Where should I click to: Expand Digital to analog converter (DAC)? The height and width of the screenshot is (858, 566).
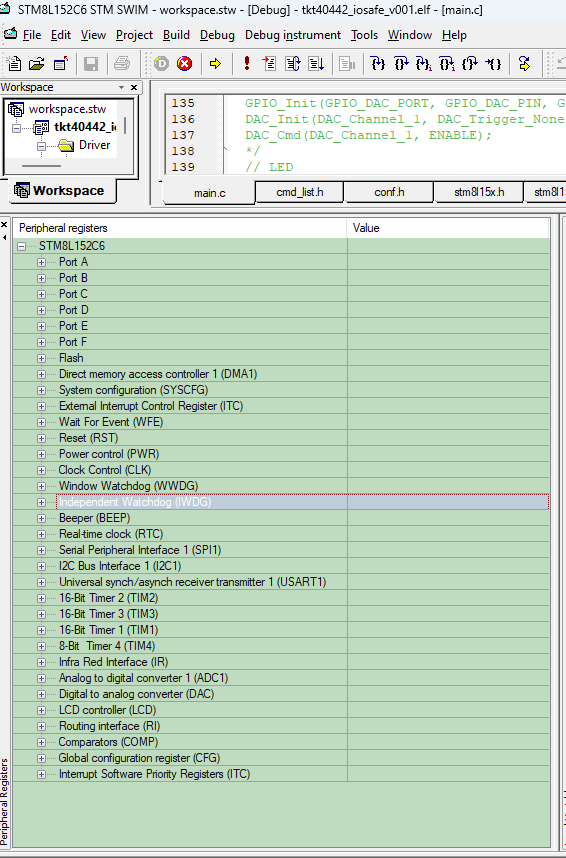point(41,694)
